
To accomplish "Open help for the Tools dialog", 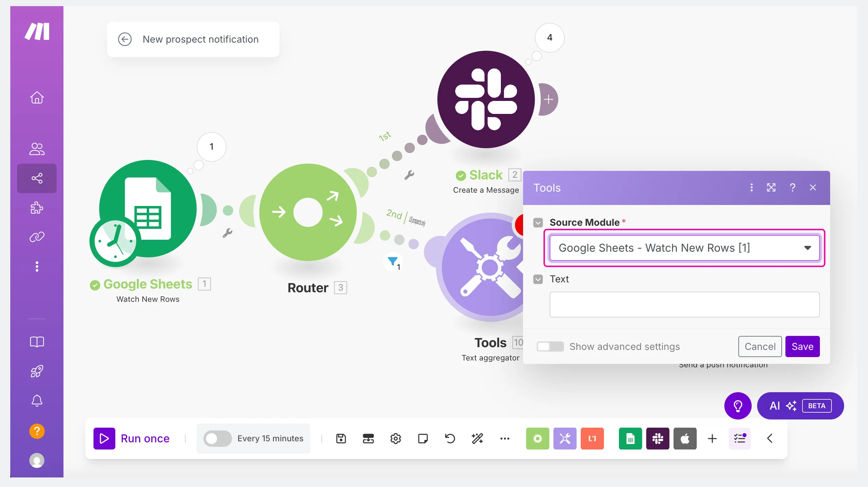I will (793, 188).
